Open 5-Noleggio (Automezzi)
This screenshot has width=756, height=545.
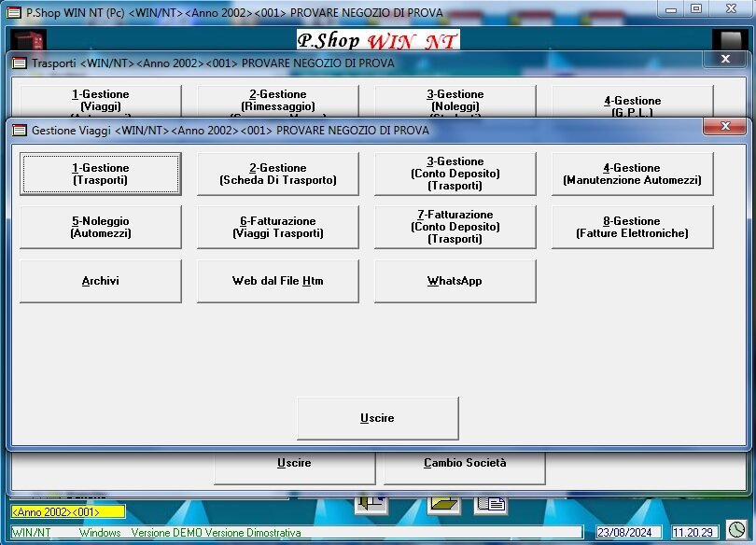(100, 227)
